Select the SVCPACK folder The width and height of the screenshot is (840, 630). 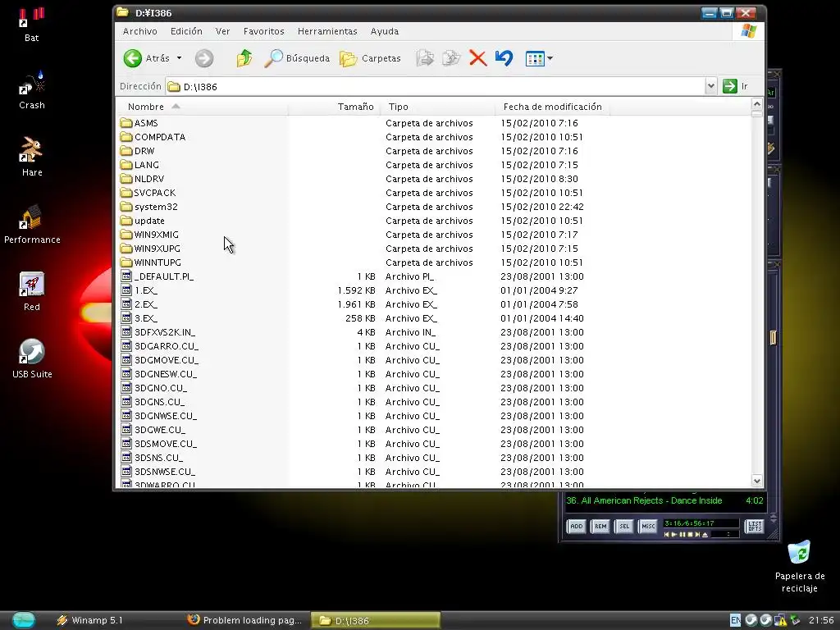(148, 193)
